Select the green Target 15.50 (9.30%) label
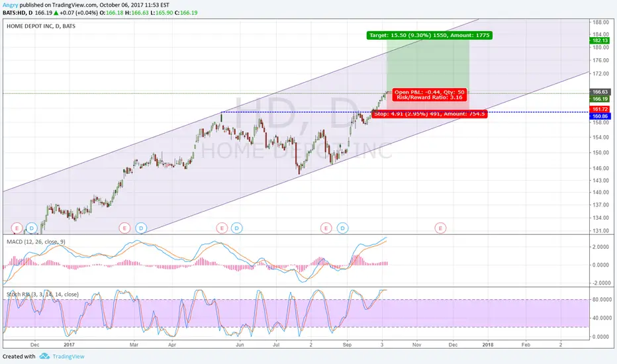This screenshot has height=364, width=617. coord(429,36)
